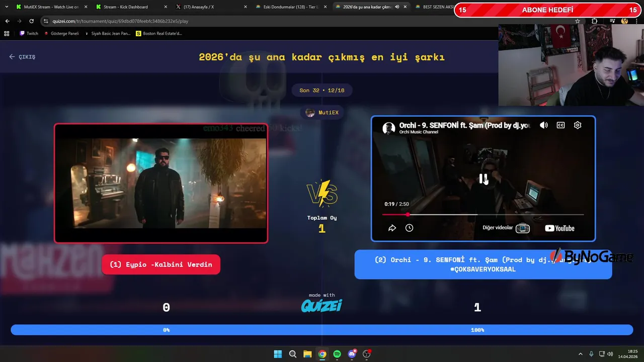Viewport: 644px width, 362px height.
Task: Open Chrome extensions puzzle icon
Action: click(595, 21)
